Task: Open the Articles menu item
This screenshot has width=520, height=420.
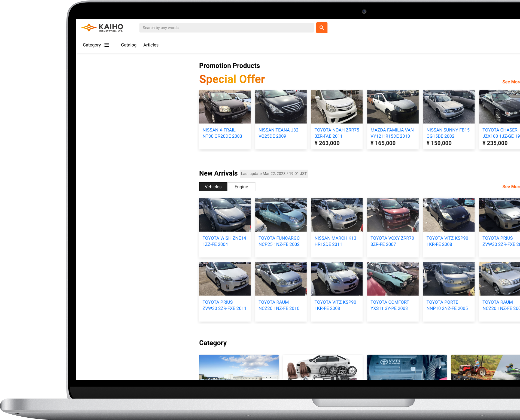Action: 151,45
